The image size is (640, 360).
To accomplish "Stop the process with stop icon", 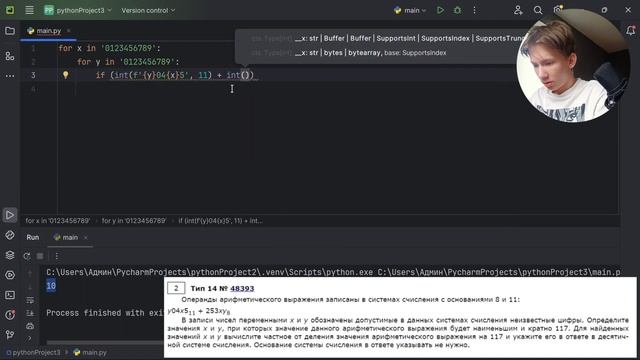I will pos(40,256).
